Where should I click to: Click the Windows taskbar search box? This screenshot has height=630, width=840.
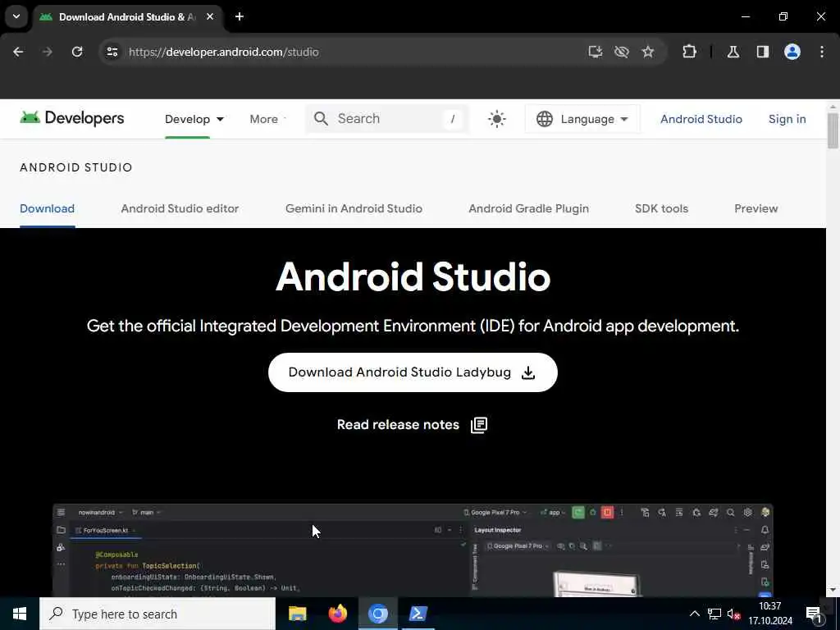(x=157, y=614)
